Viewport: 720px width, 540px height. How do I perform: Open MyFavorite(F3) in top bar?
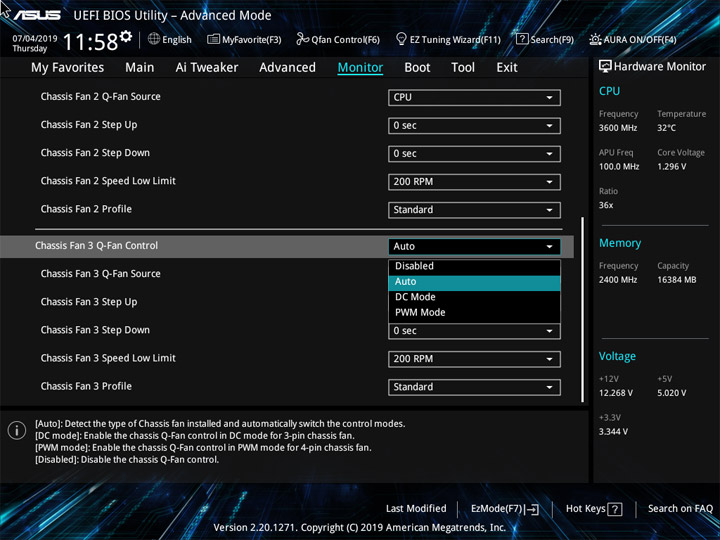point(244,39)
